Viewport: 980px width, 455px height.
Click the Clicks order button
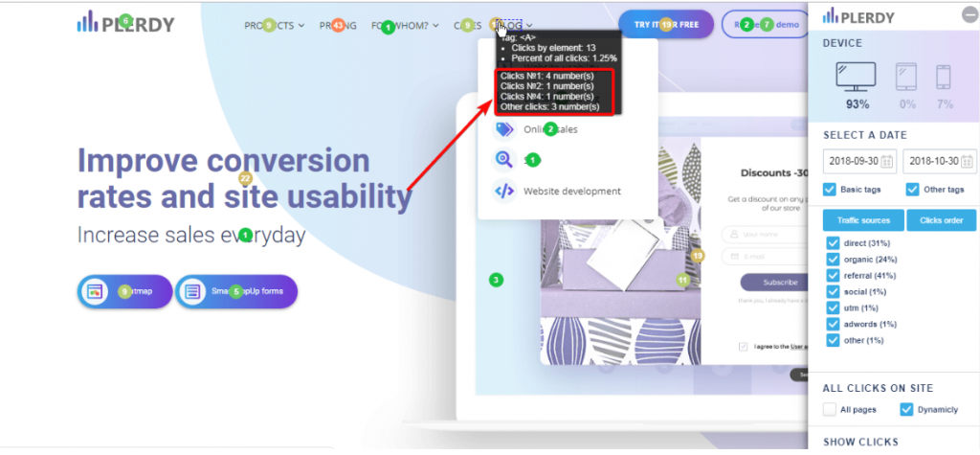(942, 220)
